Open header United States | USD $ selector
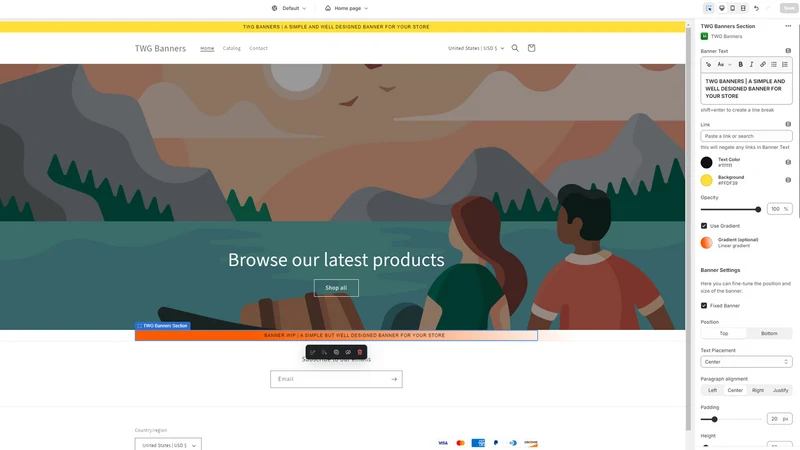Screen dimensions: 800x450 476,48
